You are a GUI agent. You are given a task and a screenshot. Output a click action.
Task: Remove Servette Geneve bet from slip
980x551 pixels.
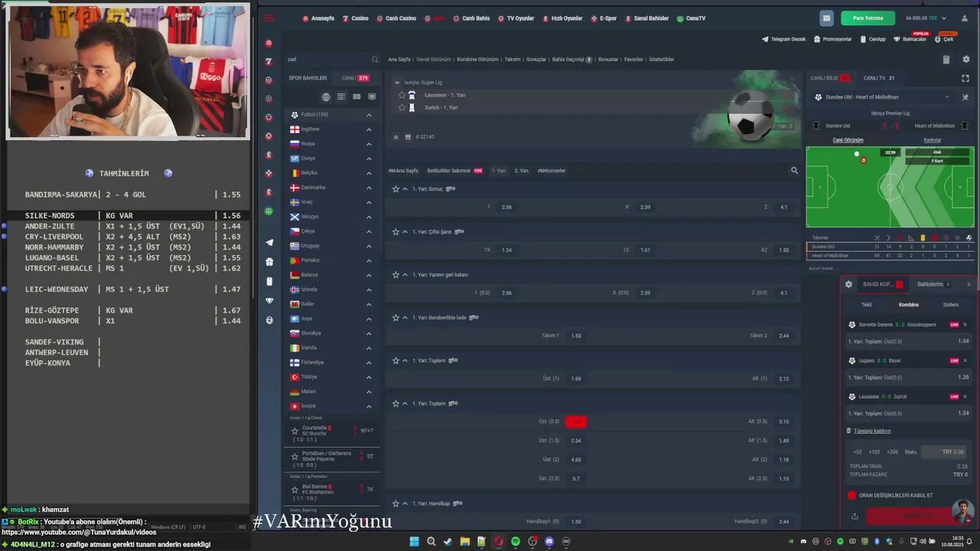coord(965,324)
